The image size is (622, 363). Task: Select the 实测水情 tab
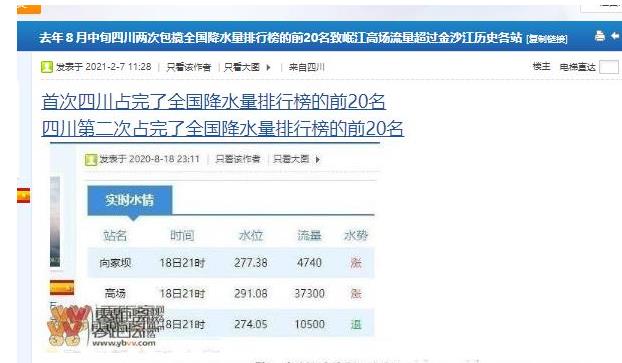tap(130, 200)
